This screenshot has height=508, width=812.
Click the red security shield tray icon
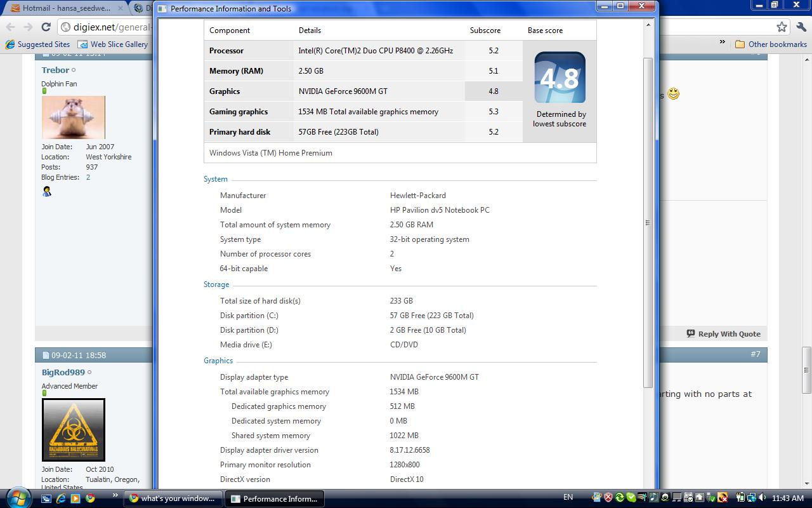[608, 497]
